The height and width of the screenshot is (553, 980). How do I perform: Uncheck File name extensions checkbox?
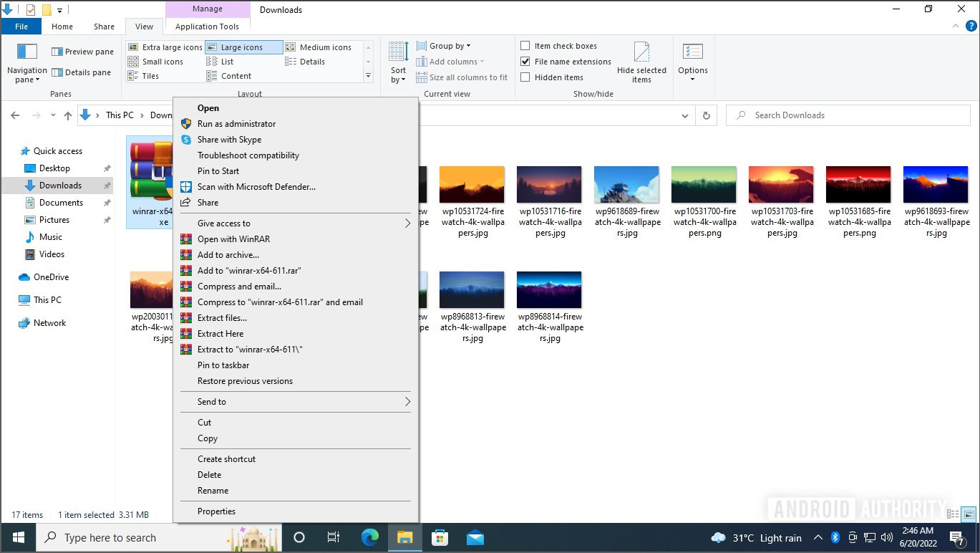525,62
